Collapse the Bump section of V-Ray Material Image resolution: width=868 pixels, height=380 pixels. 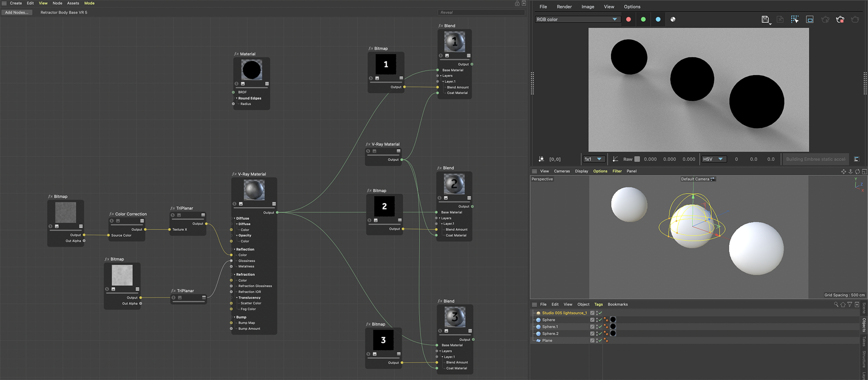(235, 317)
